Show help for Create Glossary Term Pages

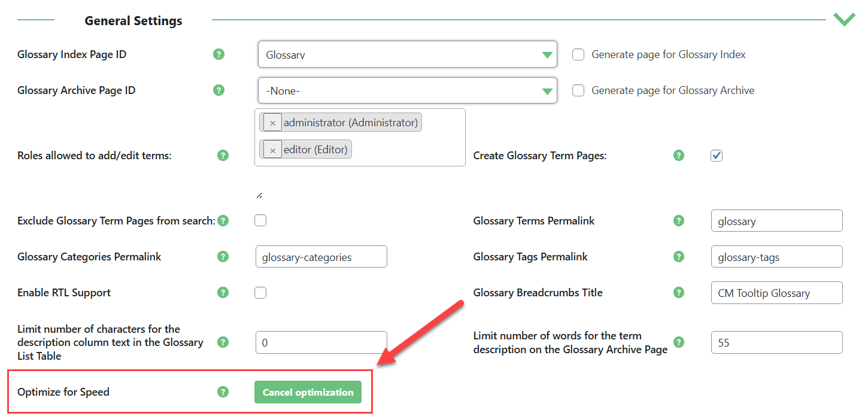coord(679,156)
